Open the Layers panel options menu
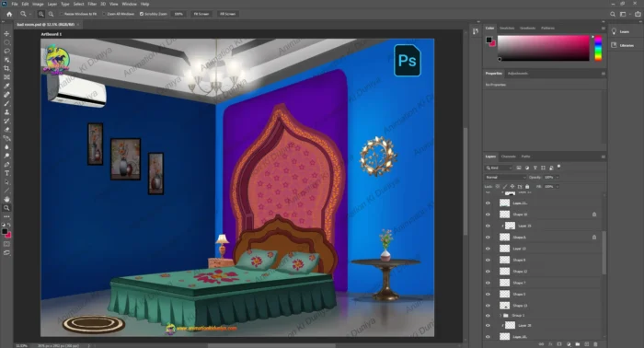Screen dimensions: 644x348 pos(603,157)
